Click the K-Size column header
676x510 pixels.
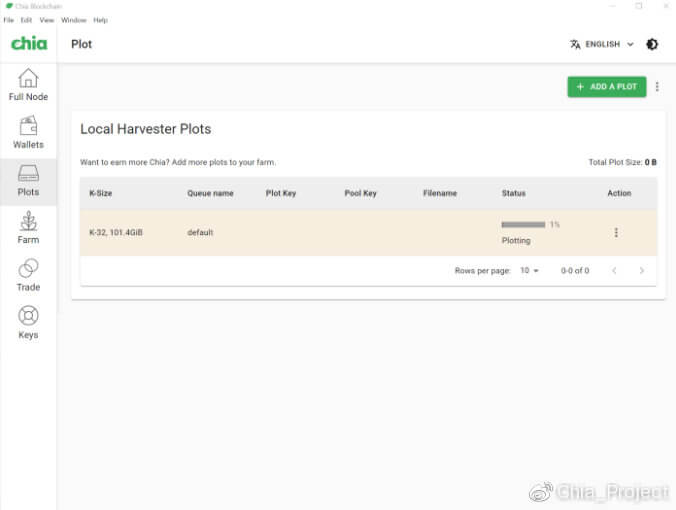(x=100, y=193)
